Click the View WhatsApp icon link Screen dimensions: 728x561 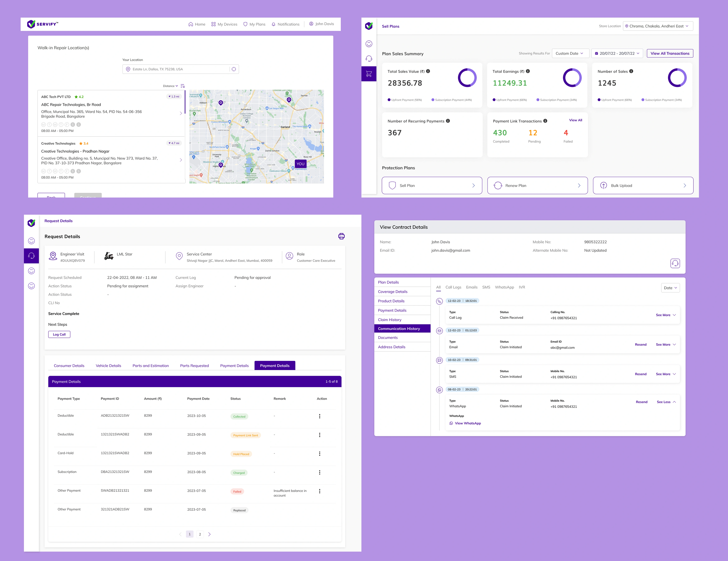pos(465,423)
